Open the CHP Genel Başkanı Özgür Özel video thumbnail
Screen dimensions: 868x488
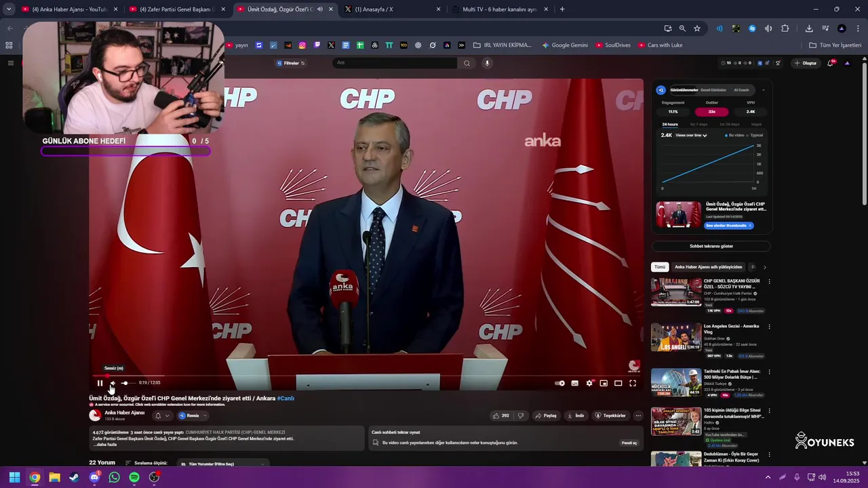coord(676,292)
